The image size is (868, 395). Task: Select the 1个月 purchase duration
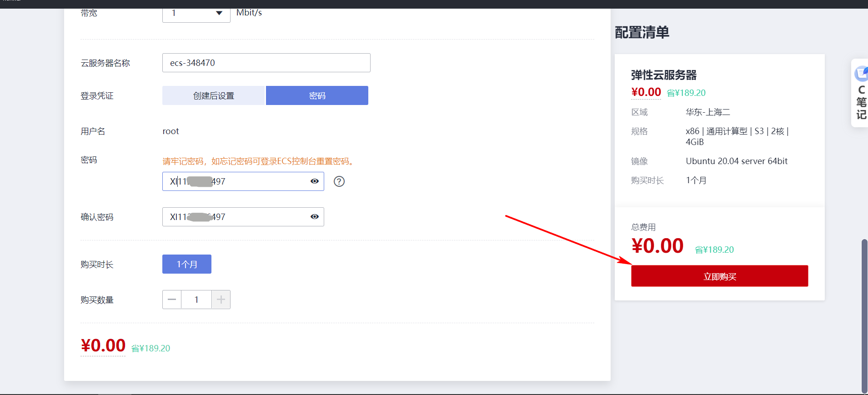coord(187,264)
